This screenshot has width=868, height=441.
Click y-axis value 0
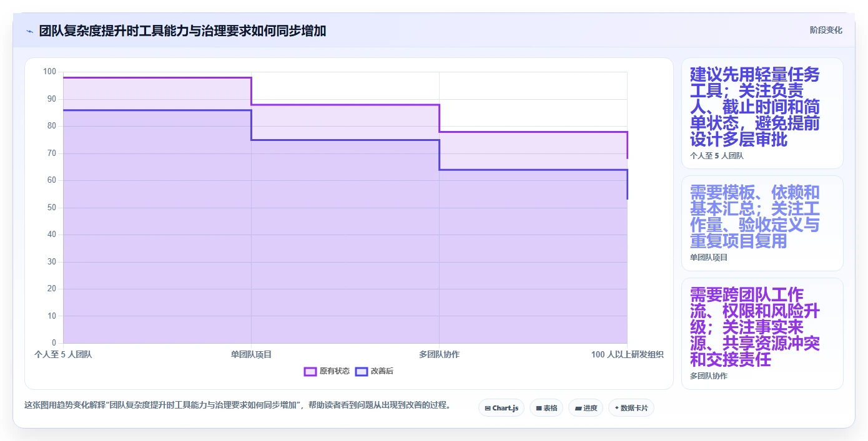[x=54, y=342]
